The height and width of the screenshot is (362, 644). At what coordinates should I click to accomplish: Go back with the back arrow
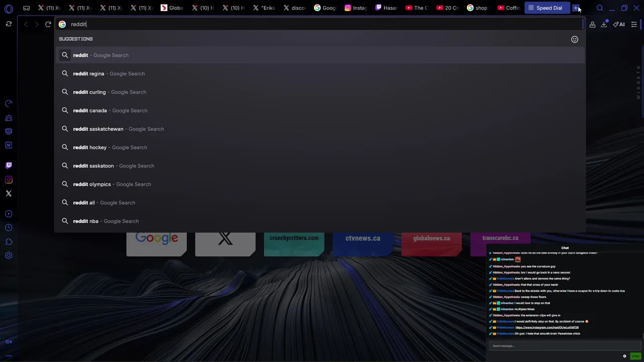[x=26, y=24]
